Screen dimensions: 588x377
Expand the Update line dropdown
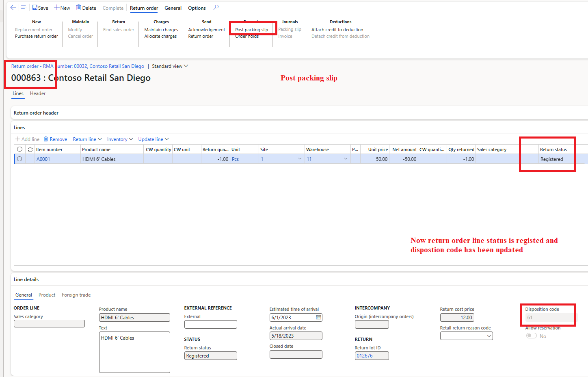153,139
